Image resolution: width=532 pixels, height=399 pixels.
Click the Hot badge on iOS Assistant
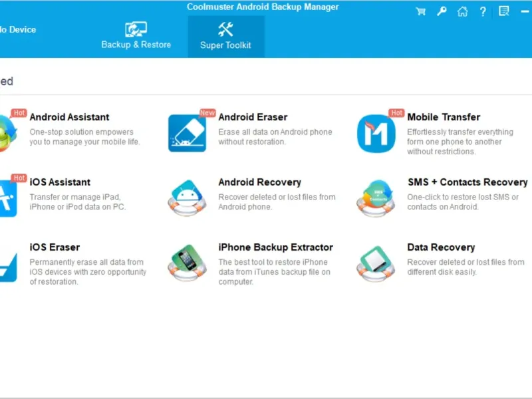(x=19, y=178)
